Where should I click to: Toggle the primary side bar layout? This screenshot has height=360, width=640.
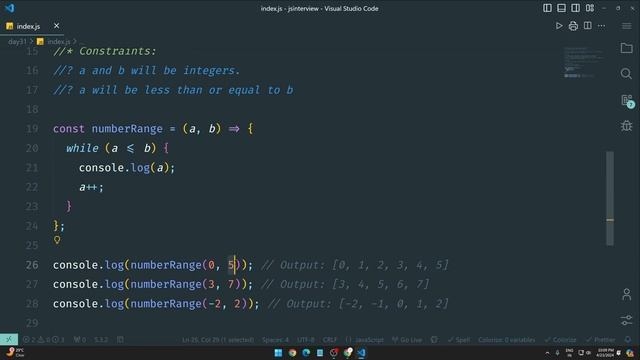(547, 8)
